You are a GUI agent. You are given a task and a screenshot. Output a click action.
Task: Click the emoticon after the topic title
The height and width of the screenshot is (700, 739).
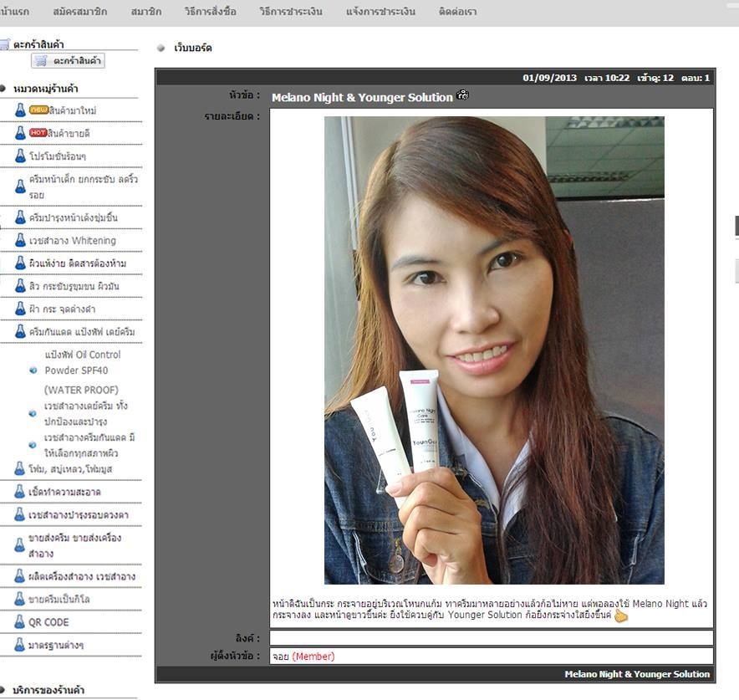click(x=463, y=95)
